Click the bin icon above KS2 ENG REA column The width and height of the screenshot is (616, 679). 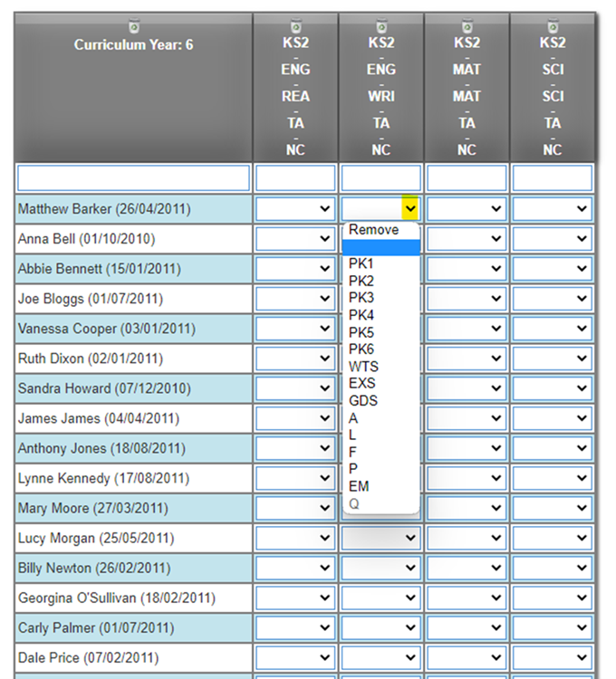click(295, 25)
